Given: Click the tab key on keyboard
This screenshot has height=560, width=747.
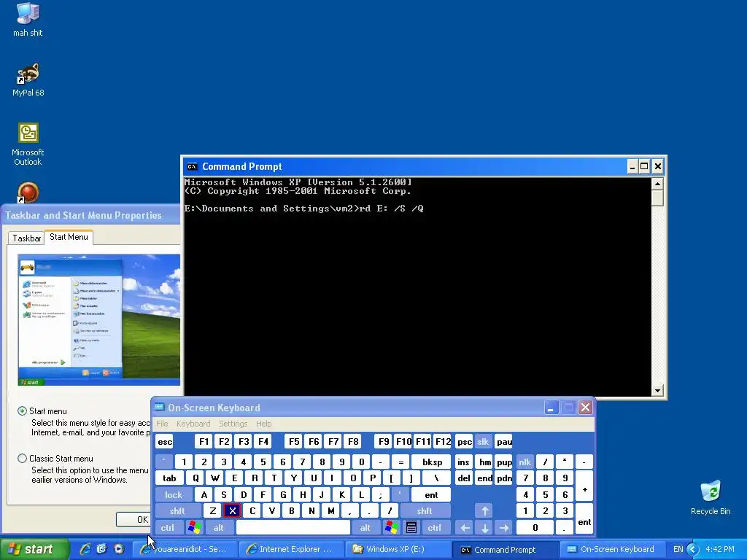Looking at the screenshot, I should pos(169,478).
